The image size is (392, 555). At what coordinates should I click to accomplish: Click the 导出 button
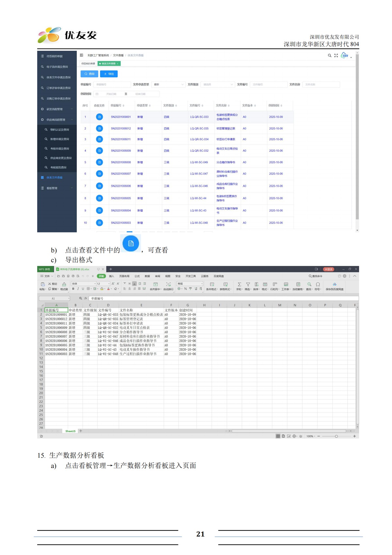pos(109,74)
